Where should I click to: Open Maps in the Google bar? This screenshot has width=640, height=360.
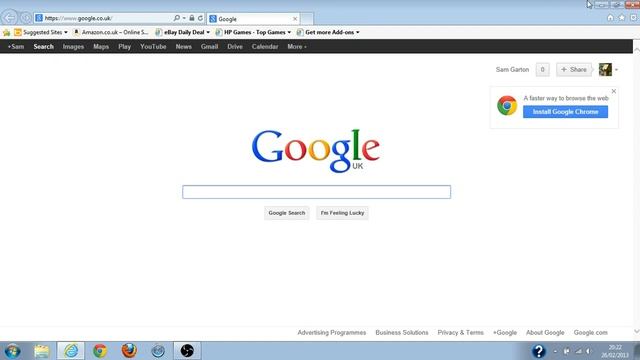tap(101, 47)
